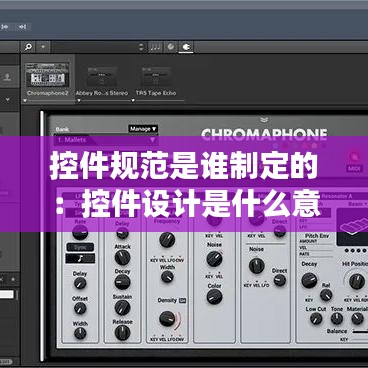
Task: Click the user silhouette icon in left panel
Action: tap(7, 77)
